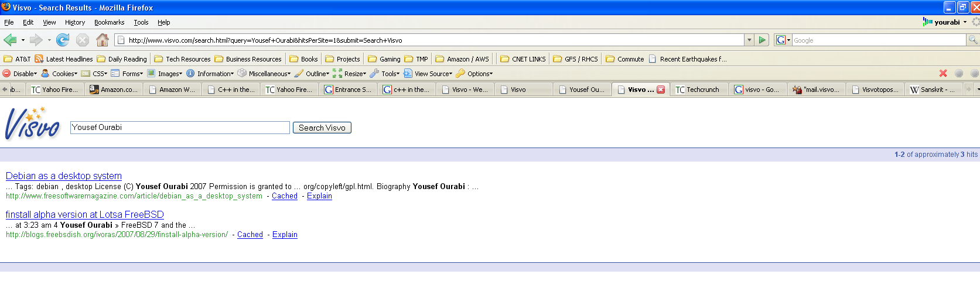This screenshot has width=980, height=281.
Task: Open the File menu
Action: (x=9, y=22)
